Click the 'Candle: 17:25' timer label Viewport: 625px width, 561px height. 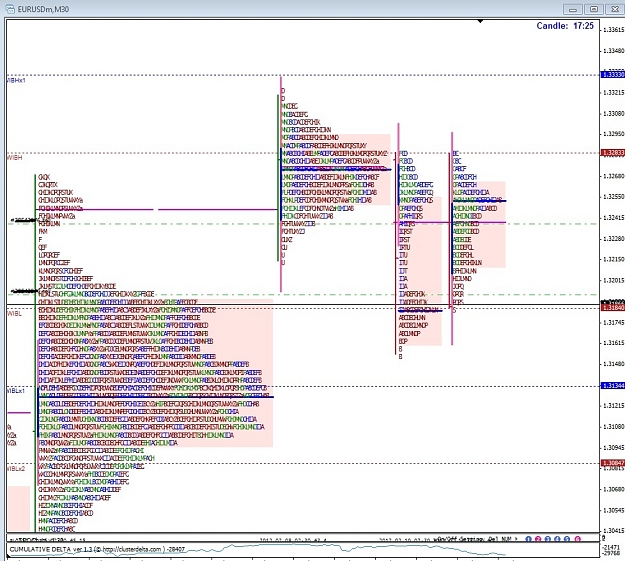[x=565, y=26]
